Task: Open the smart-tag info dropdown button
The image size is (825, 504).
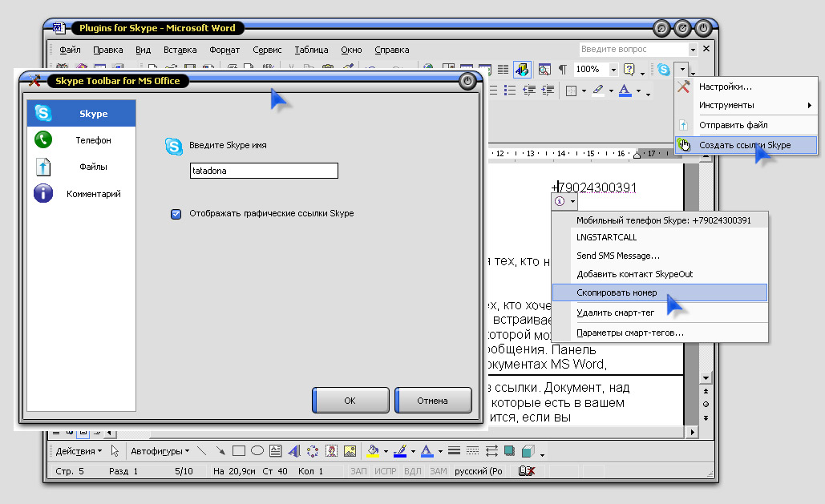Action: tap(565, 201)
